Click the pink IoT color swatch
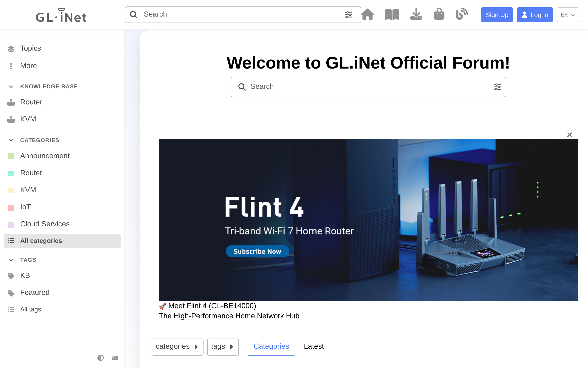 click(x=11, y=208)
